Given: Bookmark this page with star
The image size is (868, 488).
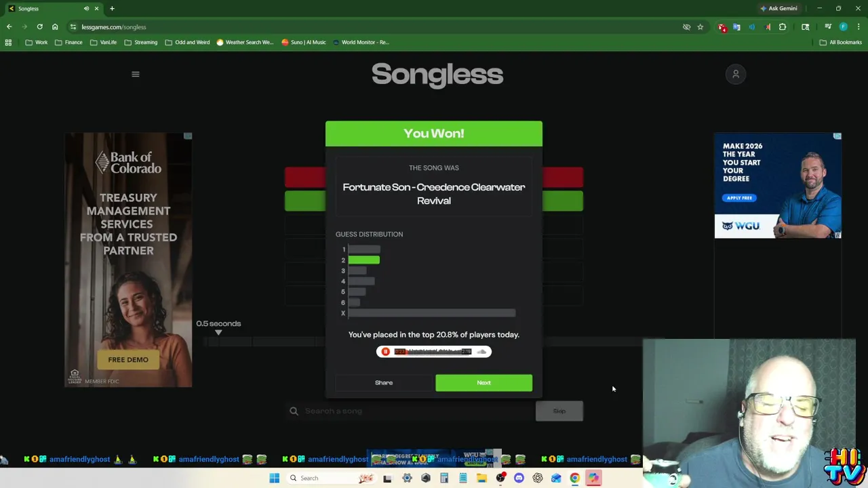Looking at the screenshot, I should click(701, 27).
